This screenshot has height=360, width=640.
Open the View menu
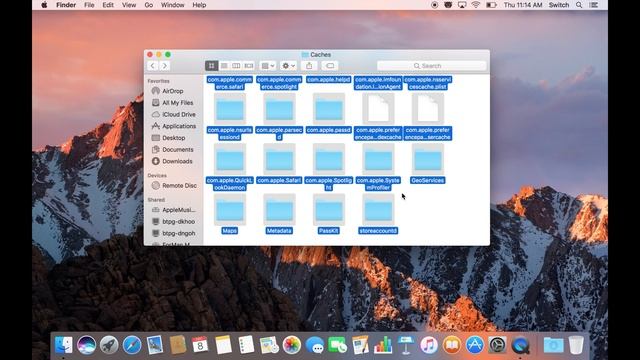[129, 5]
